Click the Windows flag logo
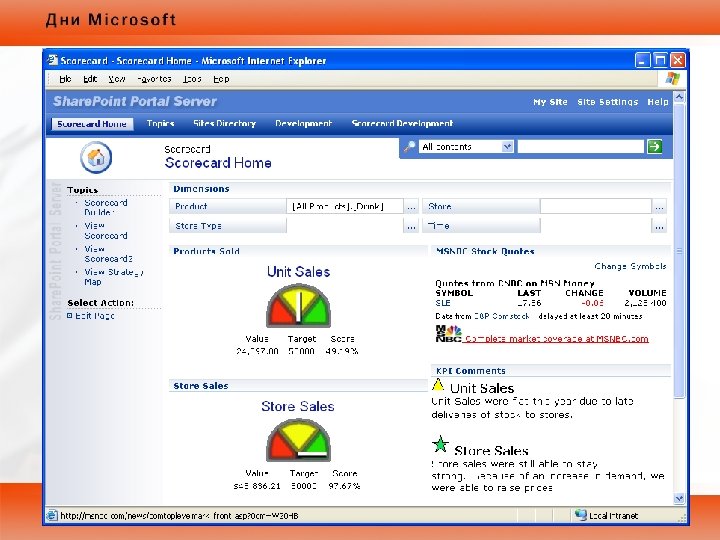 coord(672,79)
